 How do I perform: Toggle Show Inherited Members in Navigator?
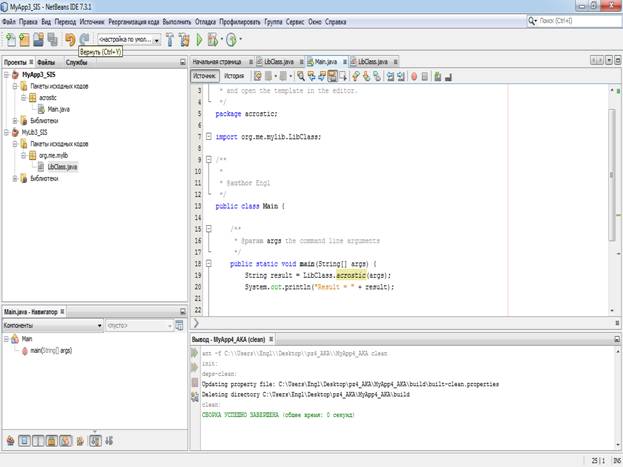click(10, 440)
